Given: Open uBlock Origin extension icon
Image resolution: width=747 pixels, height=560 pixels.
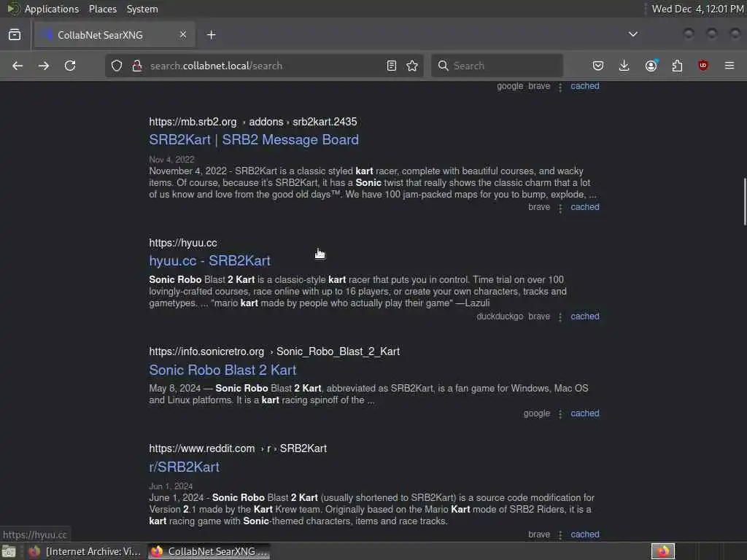Looking at the screenshot, I should coord(703,66).
